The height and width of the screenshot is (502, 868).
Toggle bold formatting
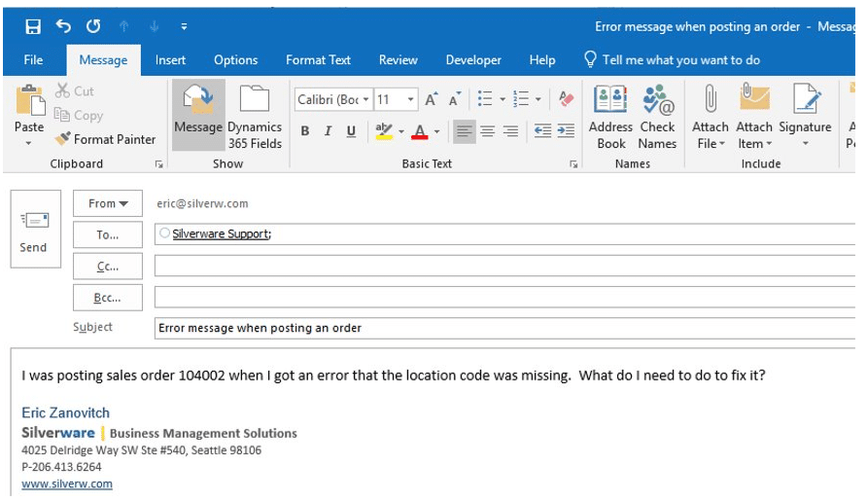click(305, 131)
